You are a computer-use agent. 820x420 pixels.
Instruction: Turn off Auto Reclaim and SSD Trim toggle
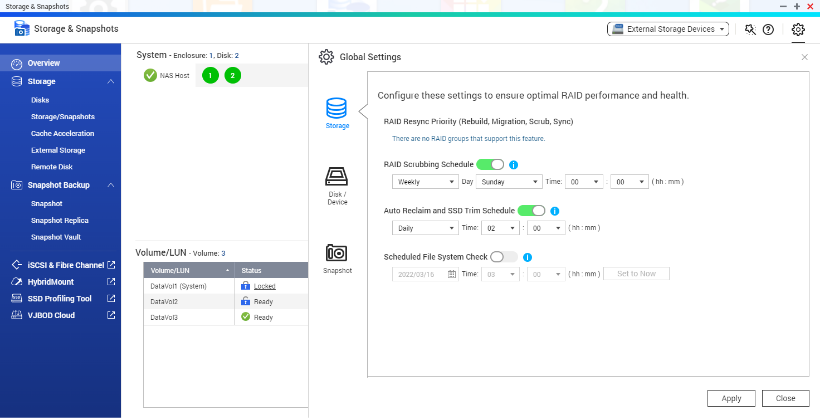tap(531, 211)
